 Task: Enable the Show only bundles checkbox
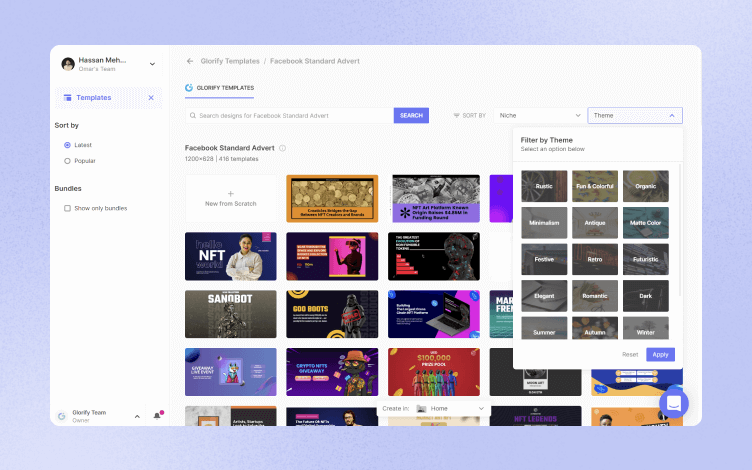[67, 208]
